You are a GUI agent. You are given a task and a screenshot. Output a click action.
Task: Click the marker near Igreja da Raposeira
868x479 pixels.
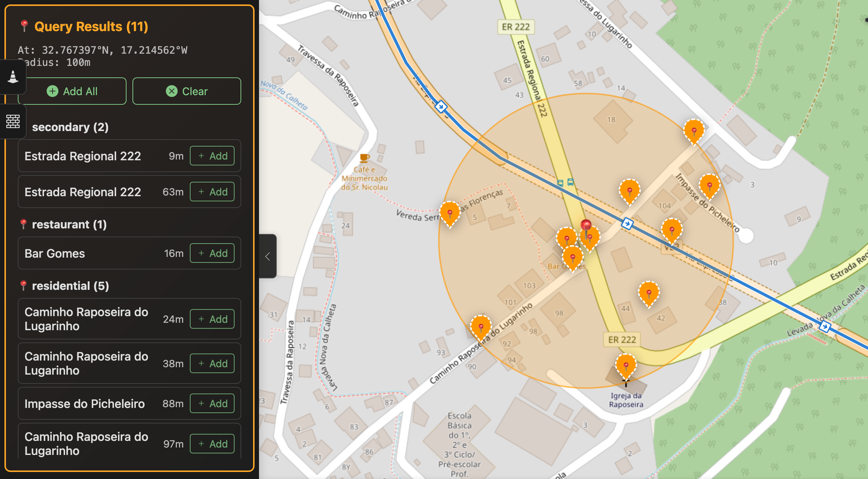click(x=626, y=366)
